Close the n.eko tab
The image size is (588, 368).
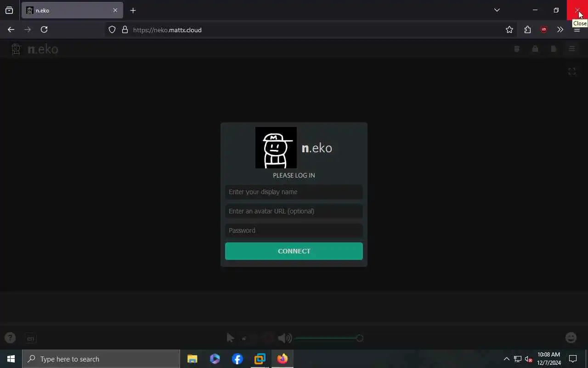click(x=115, y=10)
